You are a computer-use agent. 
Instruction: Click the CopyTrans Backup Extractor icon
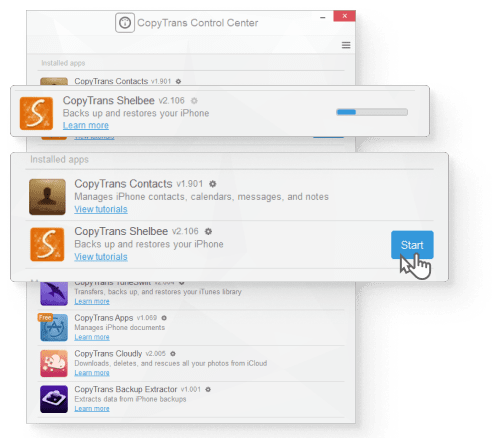[54, 399]
